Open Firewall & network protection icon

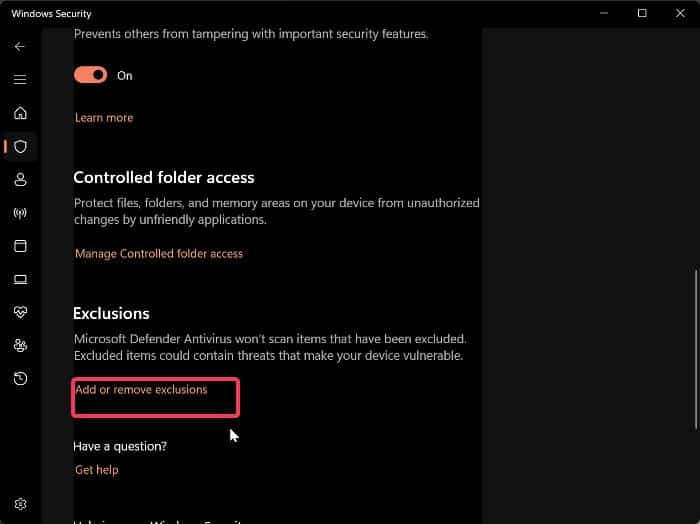20,213
